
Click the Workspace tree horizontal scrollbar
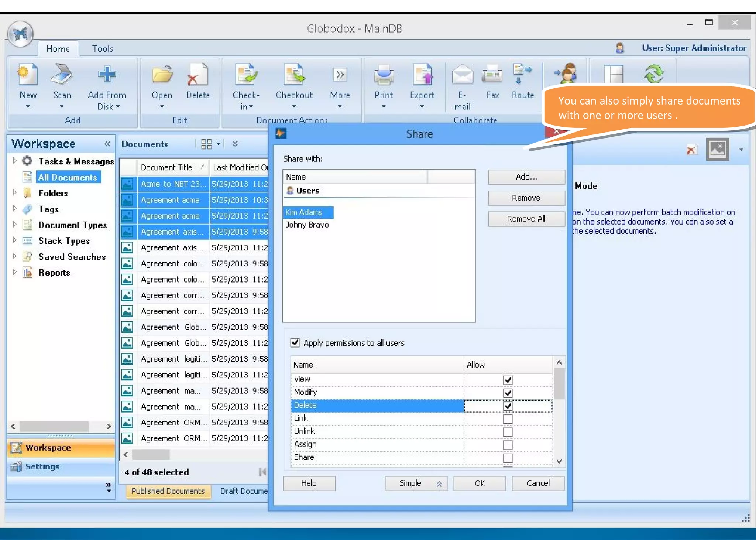(x=61, y=426)
